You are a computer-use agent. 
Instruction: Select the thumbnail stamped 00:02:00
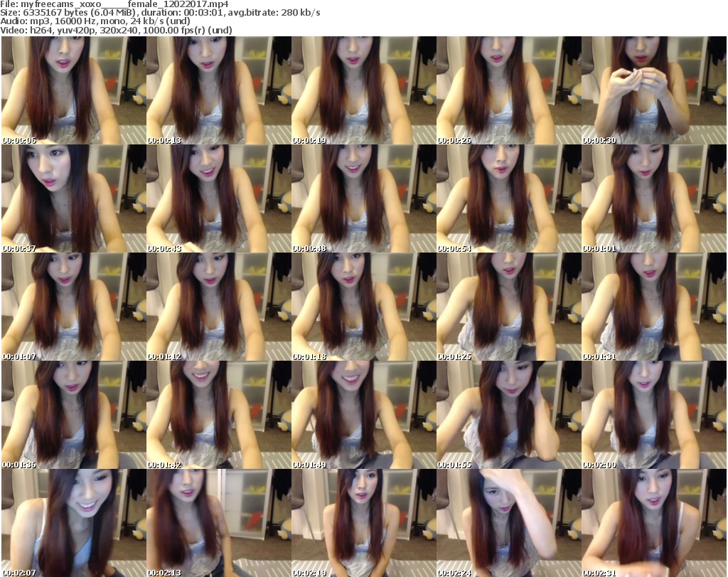tap(654, 415)
